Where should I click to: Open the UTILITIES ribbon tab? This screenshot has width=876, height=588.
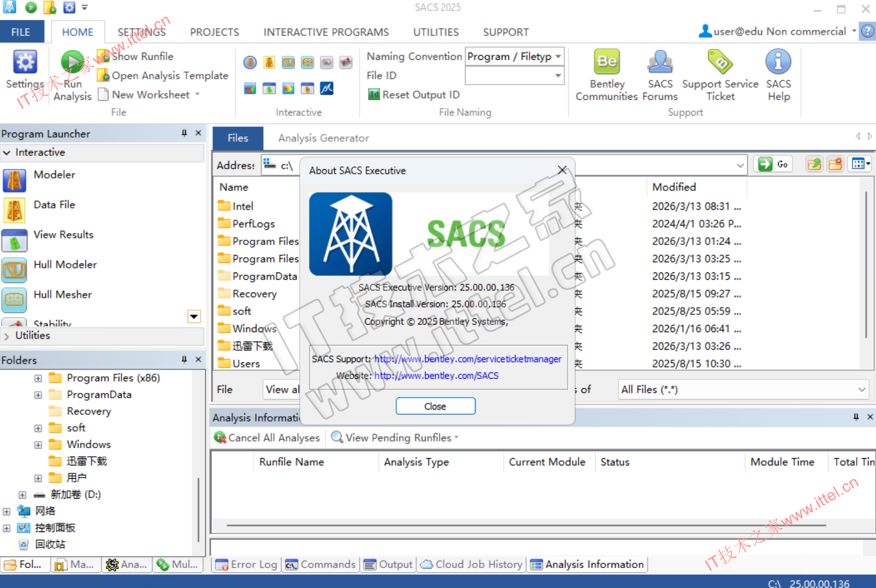(436, 32)
